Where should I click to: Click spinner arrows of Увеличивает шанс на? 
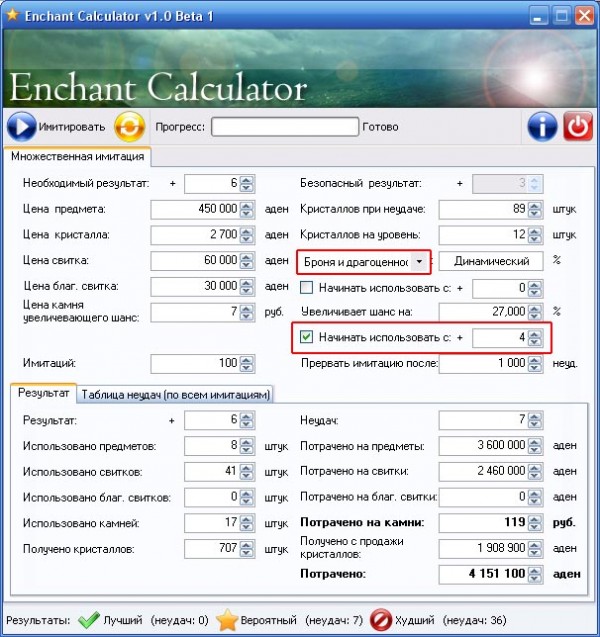[535, 312]
